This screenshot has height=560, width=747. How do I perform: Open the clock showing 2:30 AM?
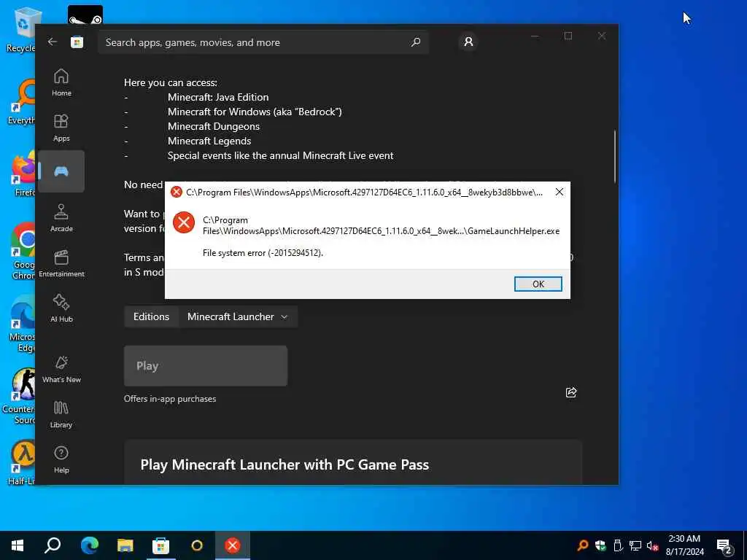click(x=684, y=545)
